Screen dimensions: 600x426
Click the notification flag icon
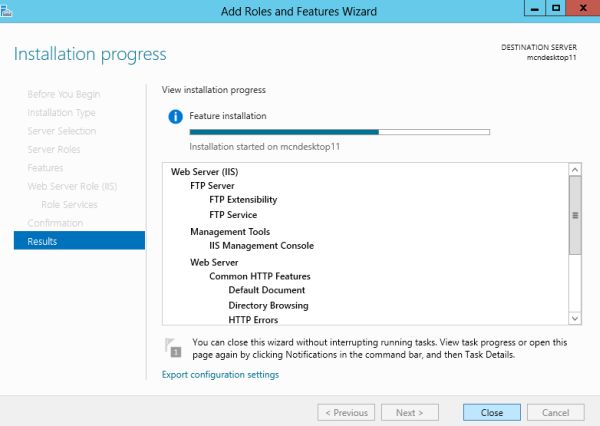click(x=173, y=348)
